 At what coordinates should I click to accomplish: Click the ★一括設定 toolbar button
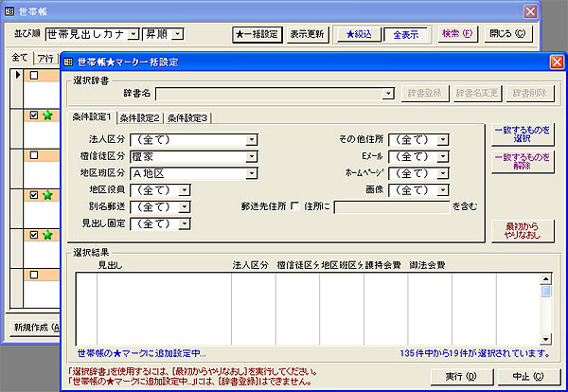click(257, 34)
